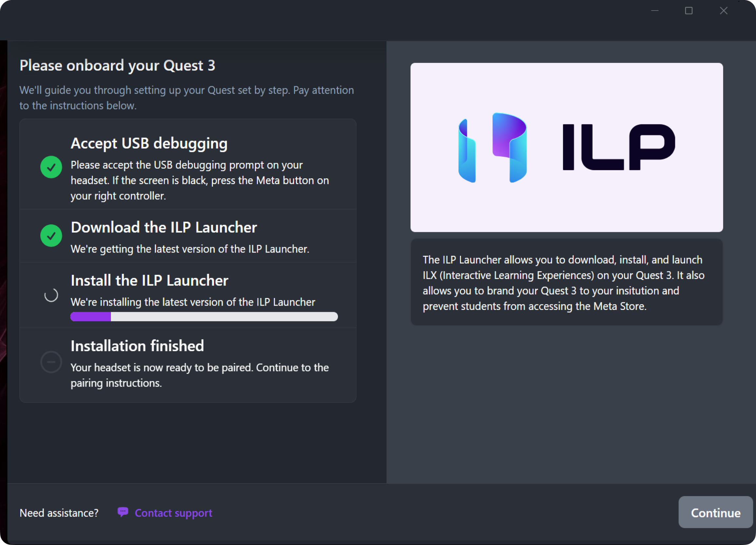Screen dimensions: 756x545
Task: Click the purple installation progress bar
Action: pos(204,316)
